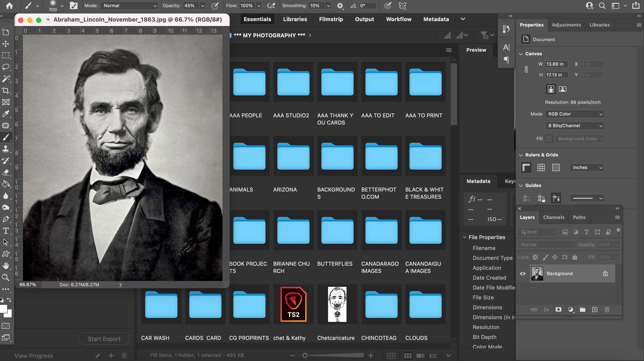
Task: Hide the Background layer visibility eye
Action: tap(522, 274)
